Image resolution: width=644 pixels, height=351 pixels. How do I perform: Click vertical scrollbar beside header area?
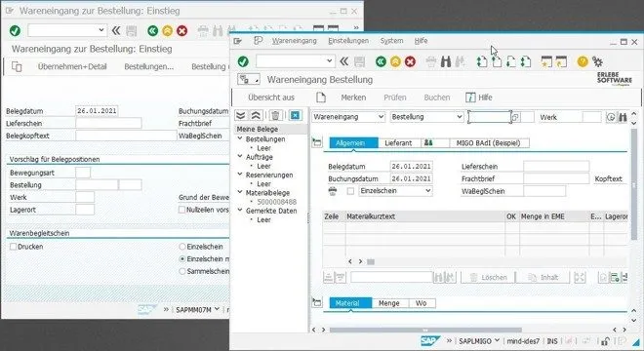(633, 184)
